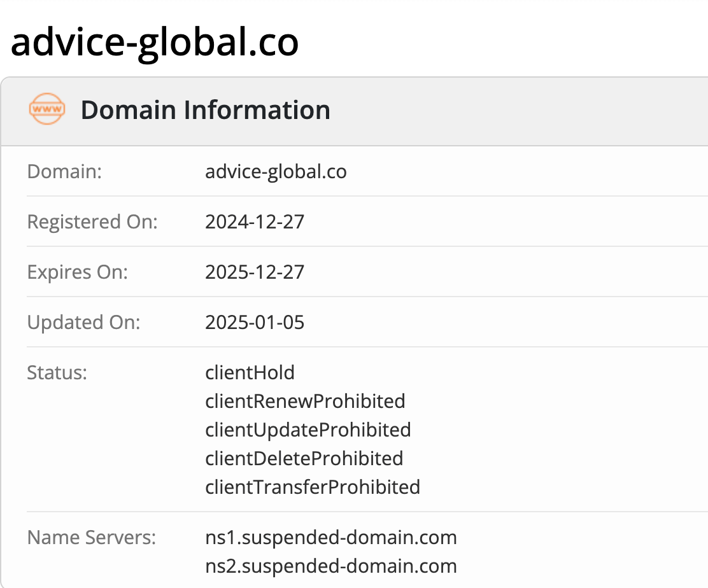Screen dimensions: 708x588
Task: Click the advice-global.co page title
Action: coord(155,43)
